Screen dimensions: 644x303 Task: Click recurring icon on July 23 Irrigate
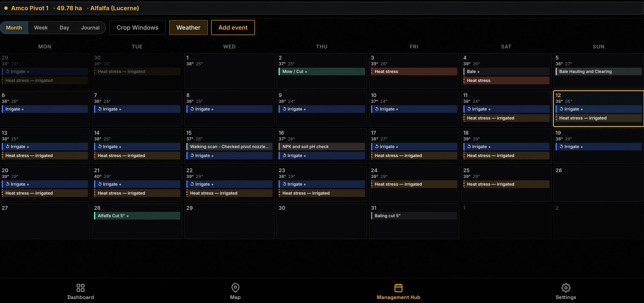pos(284,184)
